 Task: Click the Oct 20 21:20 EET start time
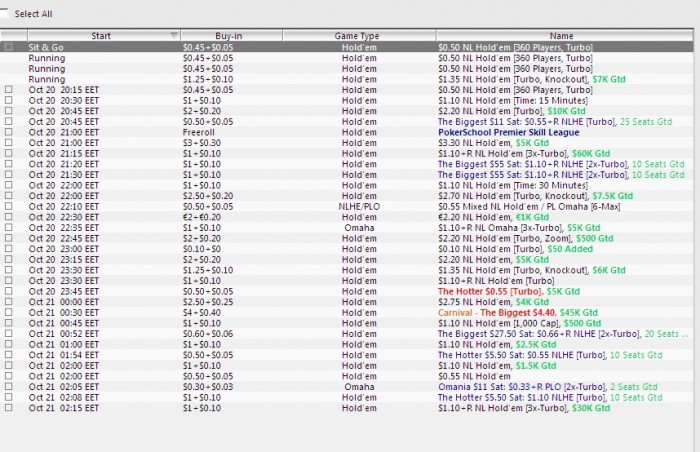[63, 164]
